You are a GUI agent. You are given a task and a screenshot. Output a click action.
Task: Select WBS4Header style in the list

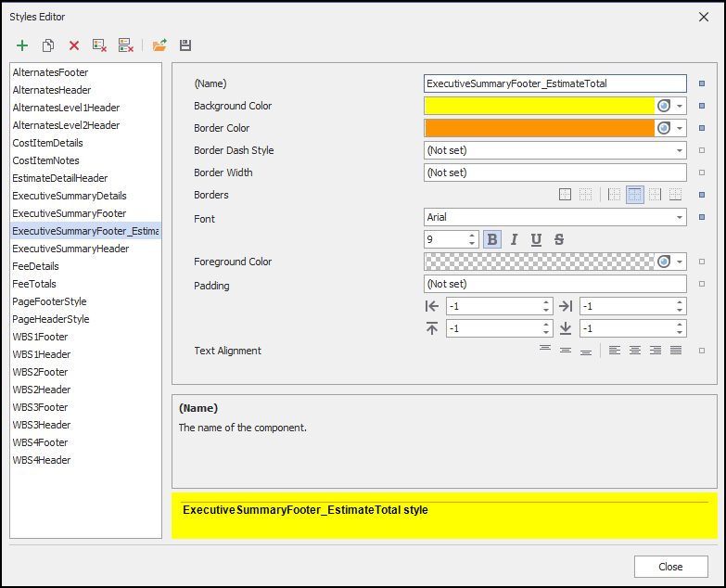pos(85,460)
